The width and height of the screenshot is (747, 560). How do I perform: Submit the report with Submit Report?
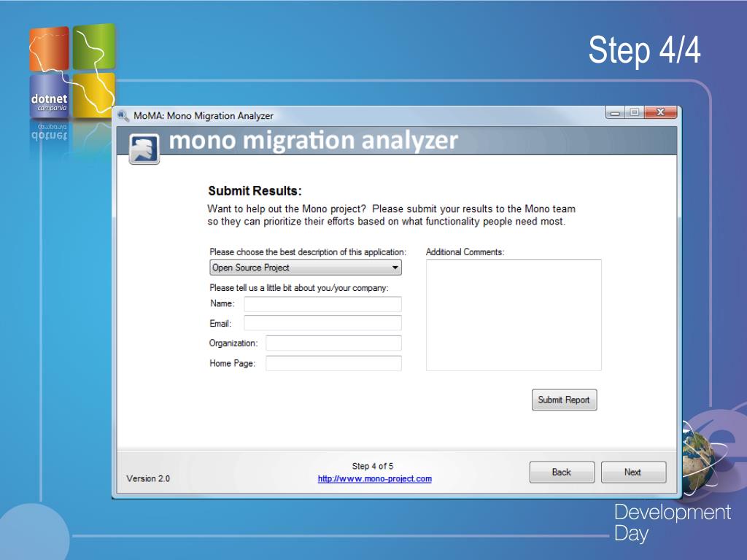coord(564,400)
